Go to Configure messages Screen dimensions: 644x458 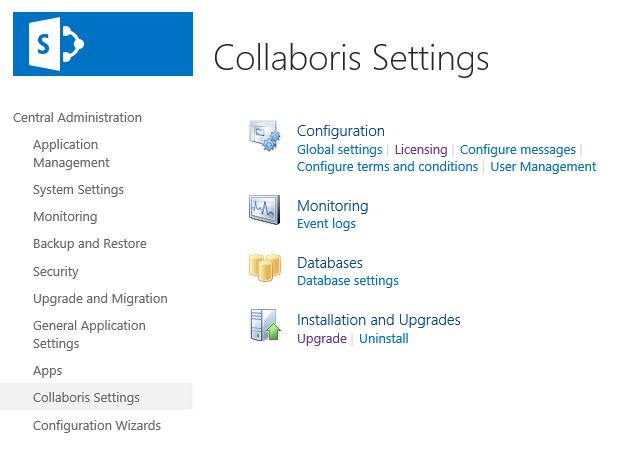click(519, 149)
